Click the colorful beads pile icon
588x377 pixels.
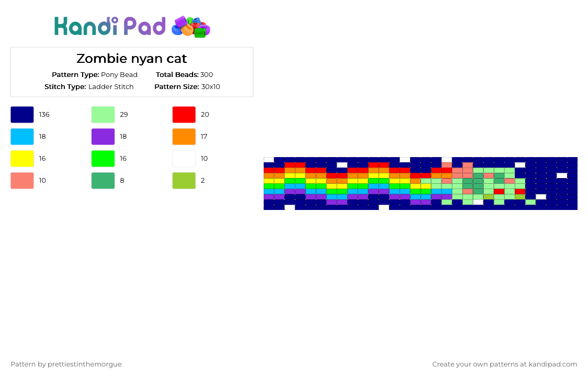(191, 27)
